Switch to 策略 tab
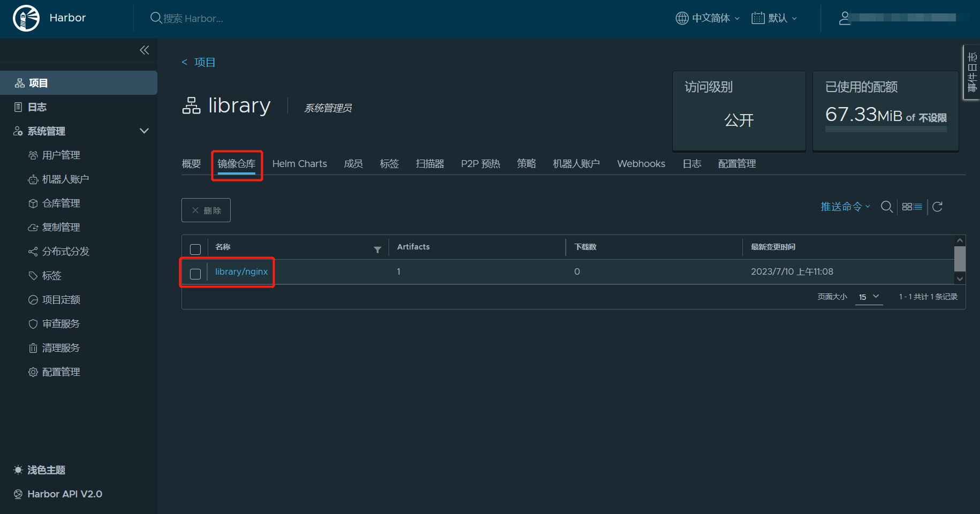The height and width of the screenshot is (514, 980). tap(527, 164)
